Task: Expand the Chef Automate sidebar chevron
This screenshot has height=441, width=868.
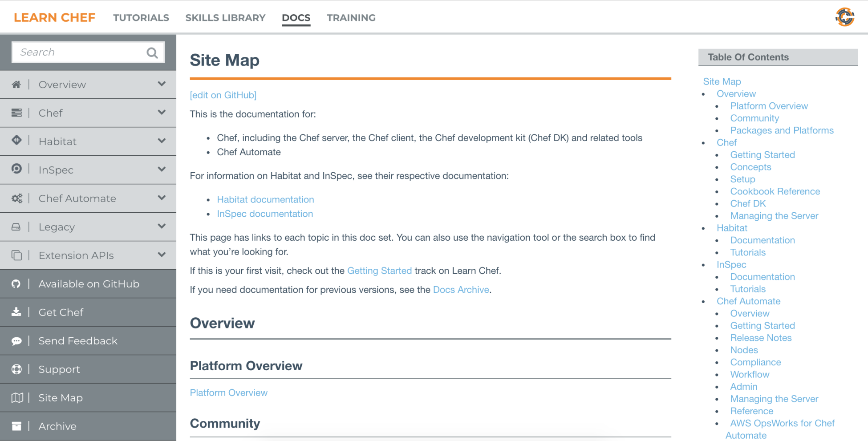Action: 162,198
